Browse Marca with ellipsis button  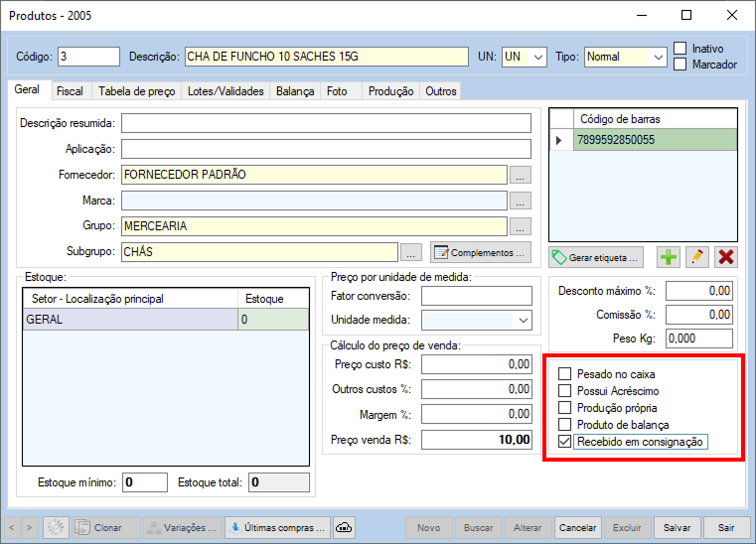pyautogui.click(x=520, y=201)
